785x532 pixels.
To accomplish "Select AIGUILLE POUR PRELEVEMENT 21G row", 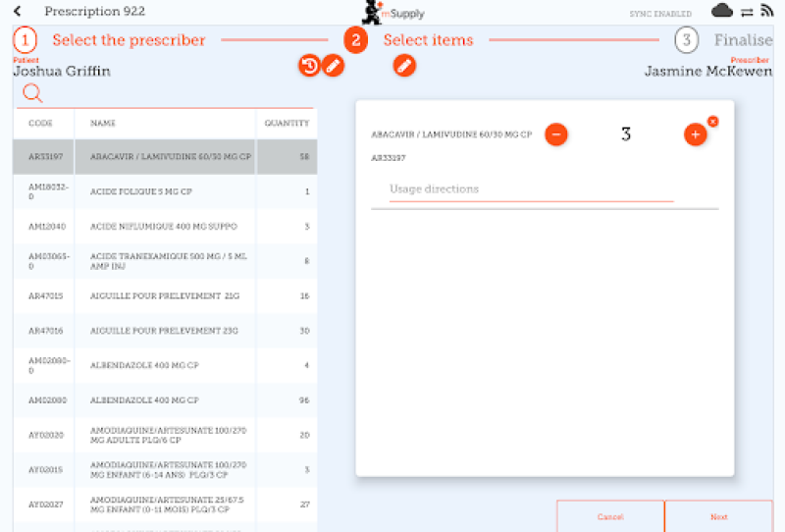I will click(x=163, y=295).
